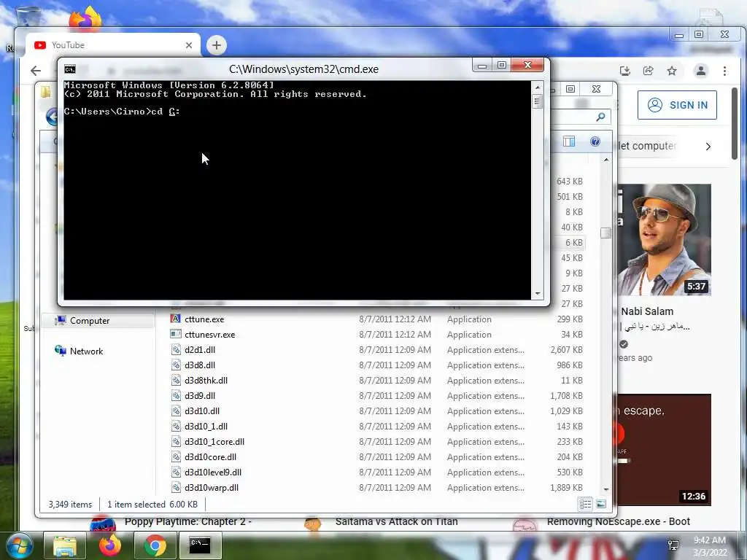Open Chrome from the taskbar
The height and width of the screenshot is (560, 747).
(155, 545)
